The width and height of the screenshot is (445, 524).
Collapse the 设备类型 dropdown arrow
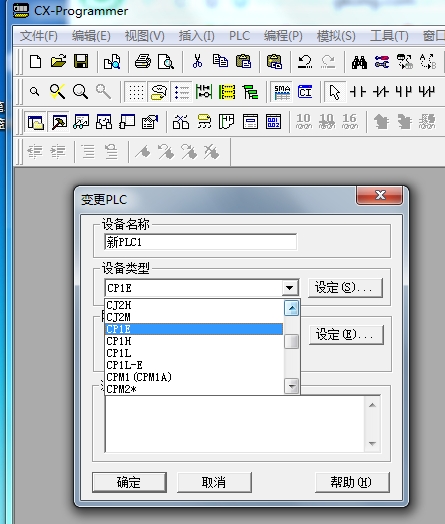(289, 288)
